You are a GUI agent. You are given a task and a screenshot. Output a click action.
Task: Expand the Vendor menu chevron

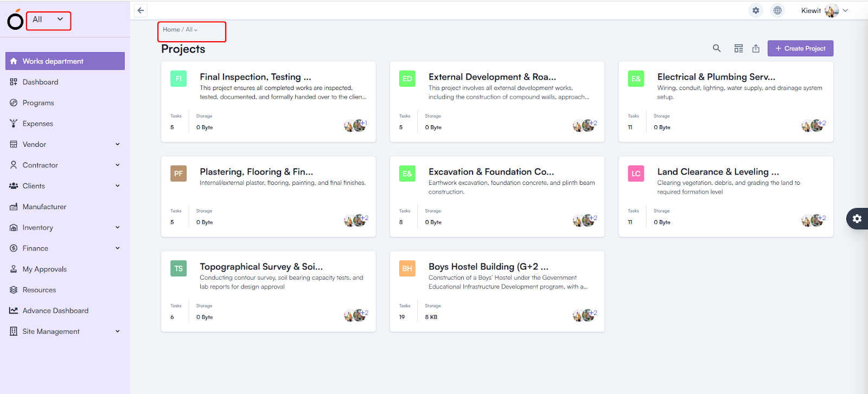pyautogui.click(x=117, y=144)
